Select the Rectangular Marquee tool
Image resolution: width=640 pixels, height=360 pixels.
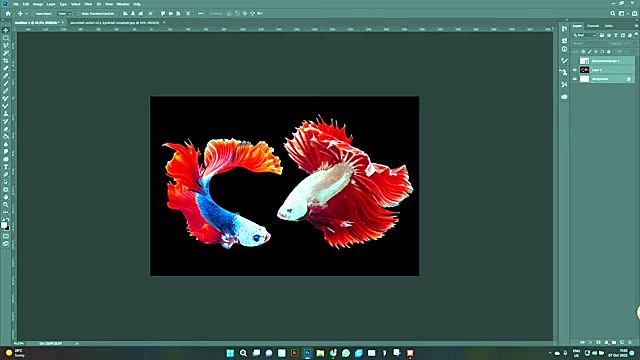click(x=6, y=38)
